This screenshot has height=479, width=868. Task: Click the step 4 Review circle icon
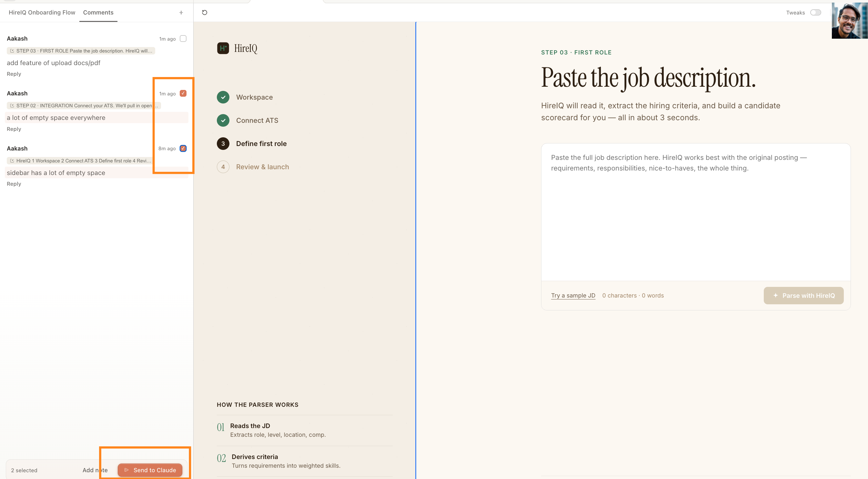[223, 167]
